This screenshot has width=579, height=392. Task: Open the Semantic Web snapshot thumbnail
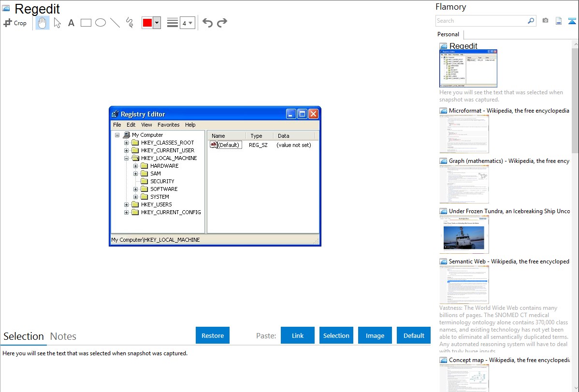tap(464, 285)
